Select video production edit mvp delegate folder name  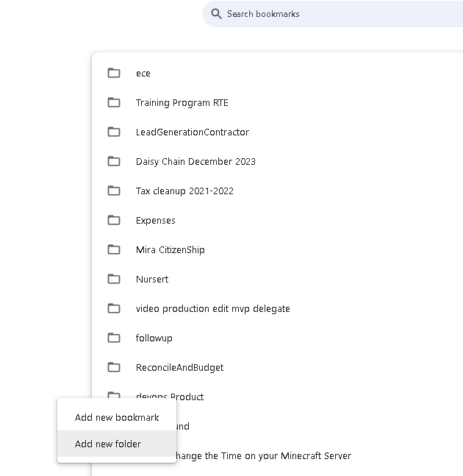(213, 309)
